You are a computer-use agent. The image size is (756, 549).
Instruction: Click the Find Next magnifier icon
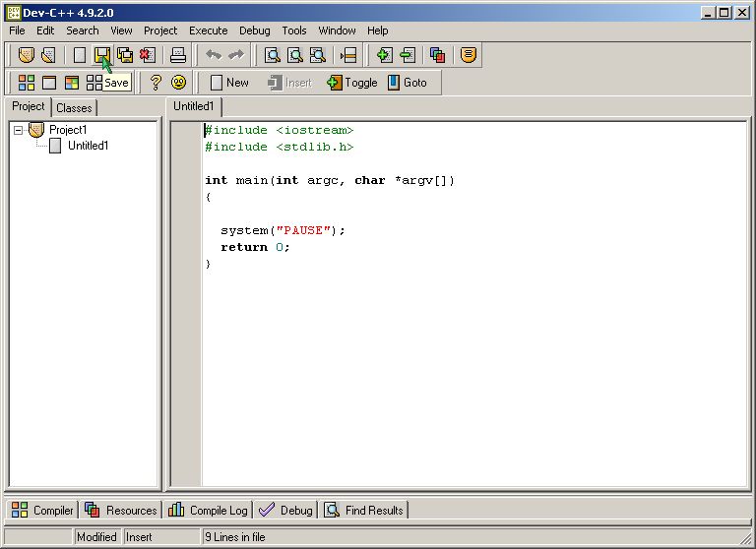point(318,55)
